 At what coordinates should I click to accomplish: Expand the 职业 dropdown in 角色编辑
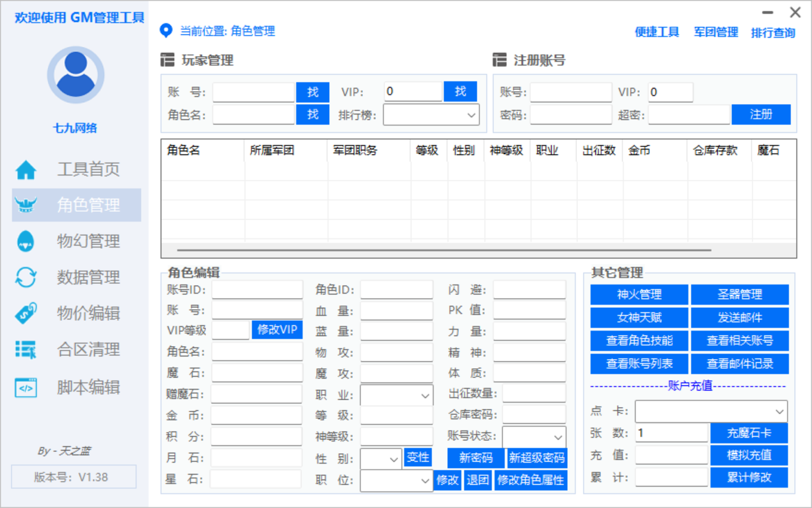pos(396,394)
